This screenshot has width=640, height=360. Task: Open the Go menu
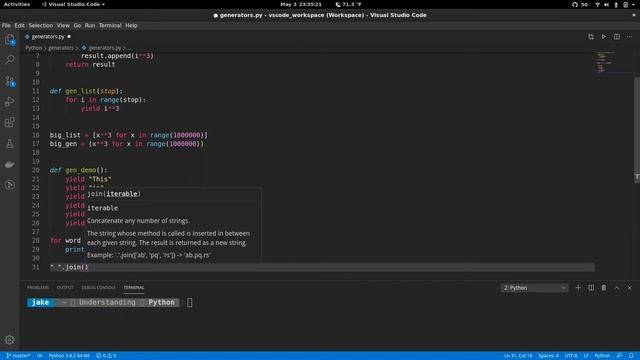click(77, 25)
